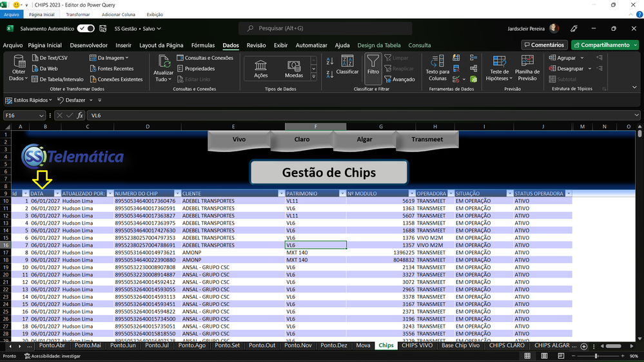The width and height of the screenshot is (644, 362).
Task: Click zoom out minus button
Action: click(x=573, y=356)
